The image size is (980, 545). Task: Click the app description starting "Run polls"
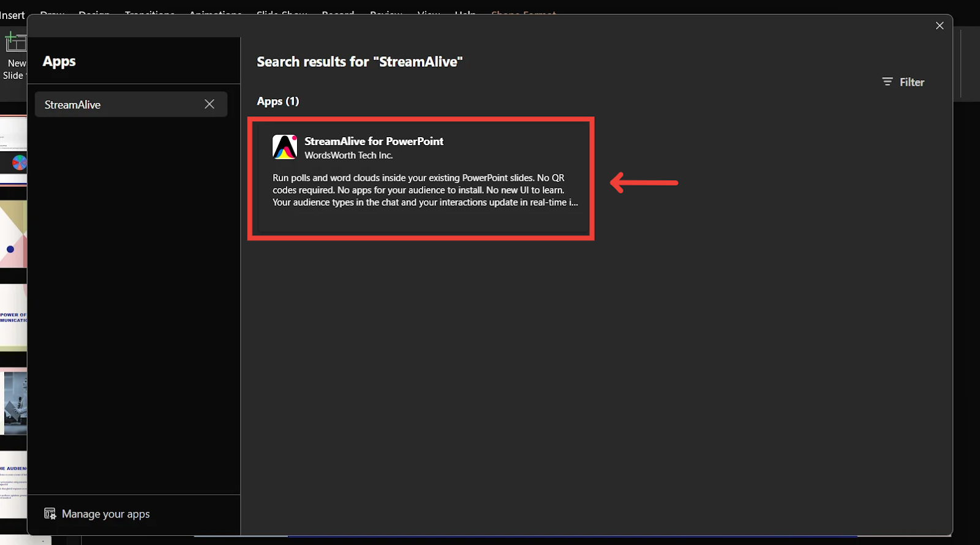[x=425, y=190]
